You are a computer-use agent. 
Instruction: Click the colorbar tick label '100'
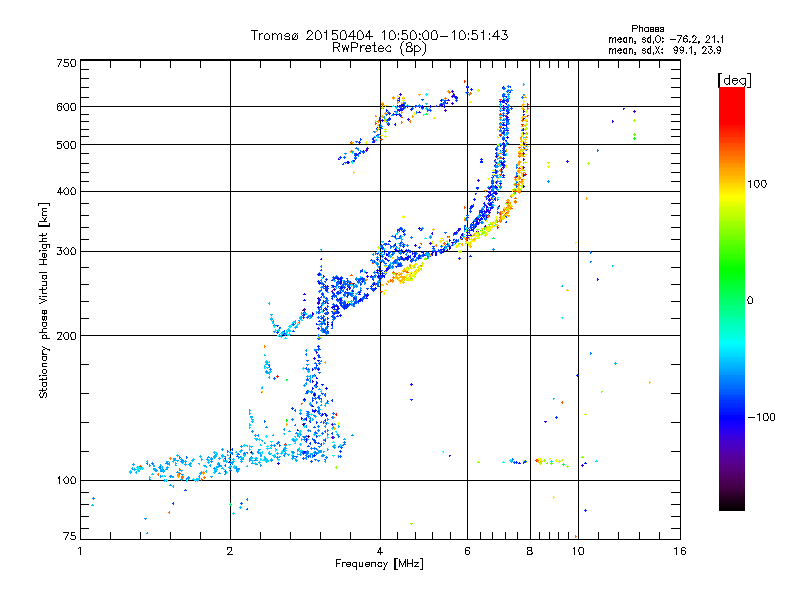coord(757,184)
